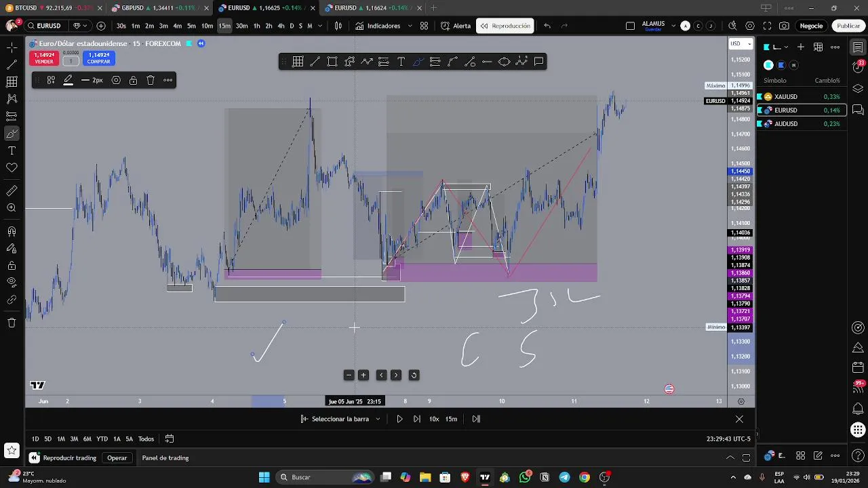Toggle hide all drawings eye icon

12,282
